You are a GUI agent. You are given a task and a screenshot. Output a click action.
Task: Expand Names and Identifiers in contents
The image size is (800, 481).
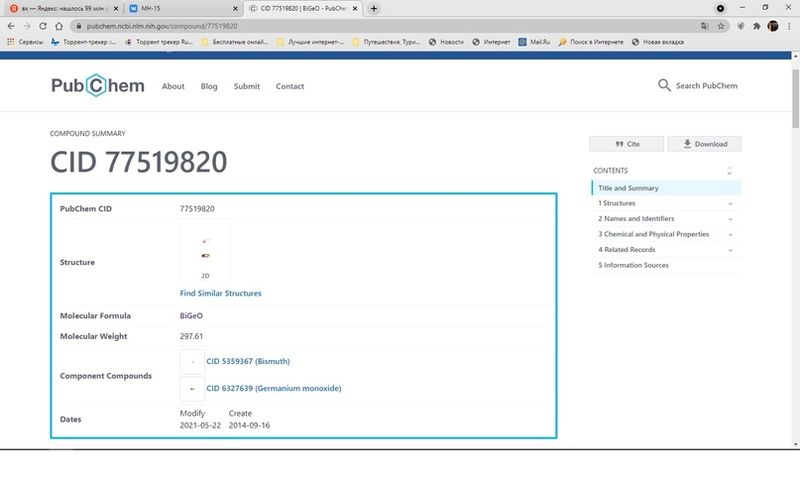(x=730, y=219)
